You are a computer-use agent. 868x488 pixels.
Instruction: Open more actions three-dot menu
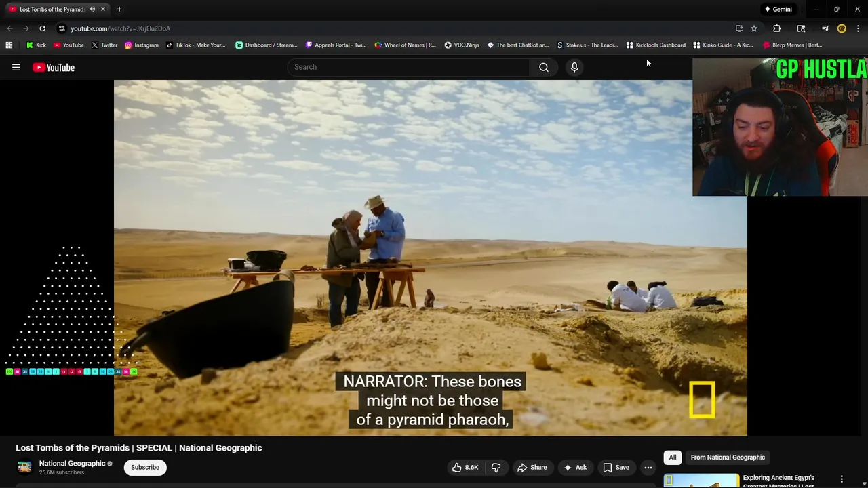tap(648, 467)
